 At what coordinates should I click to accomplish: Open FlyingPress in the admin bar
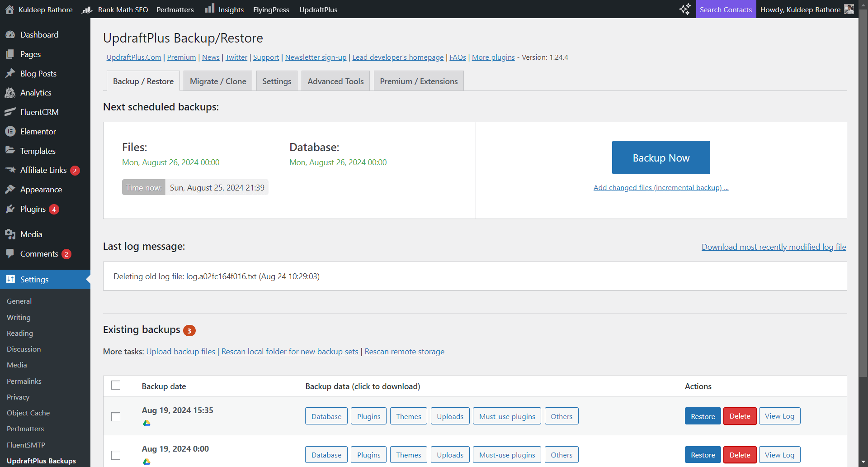click(271, 10)
